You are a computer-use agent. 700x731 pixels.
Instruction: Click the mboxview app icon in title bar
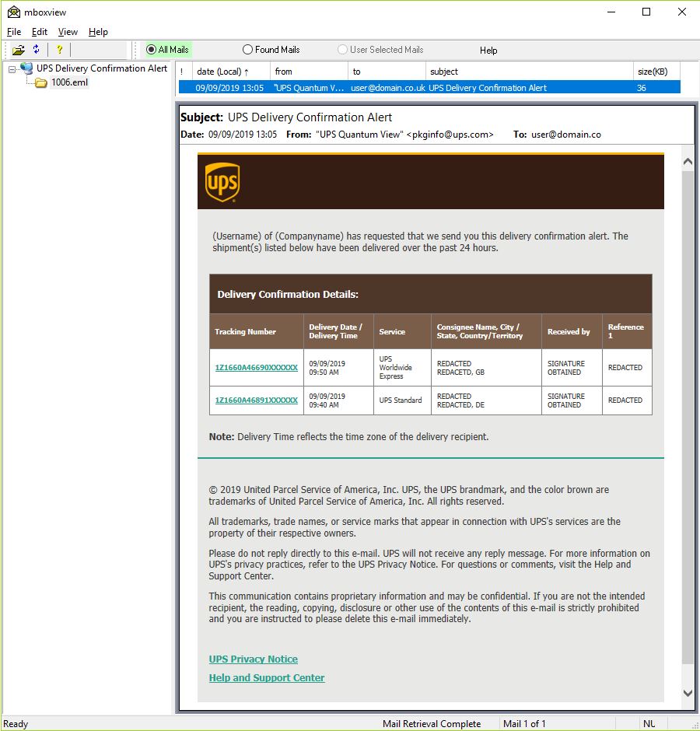(x=13, y=12)
